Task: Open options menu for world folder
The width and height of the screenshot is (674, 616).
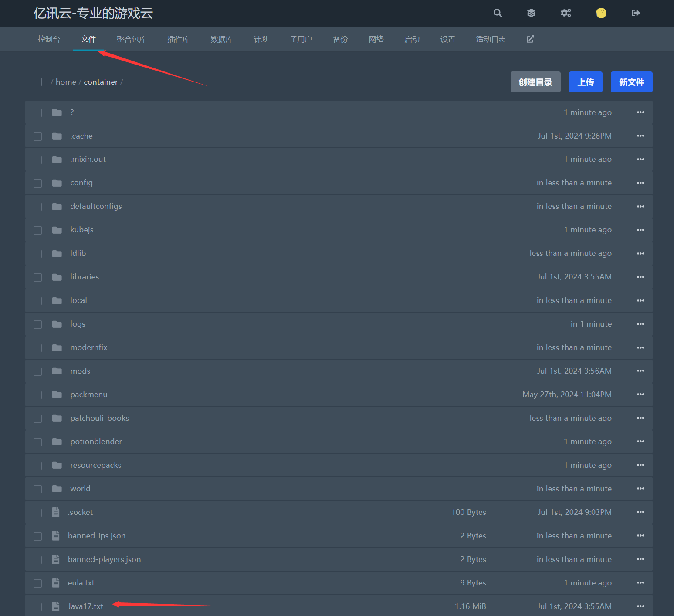Action: point(640,488)
